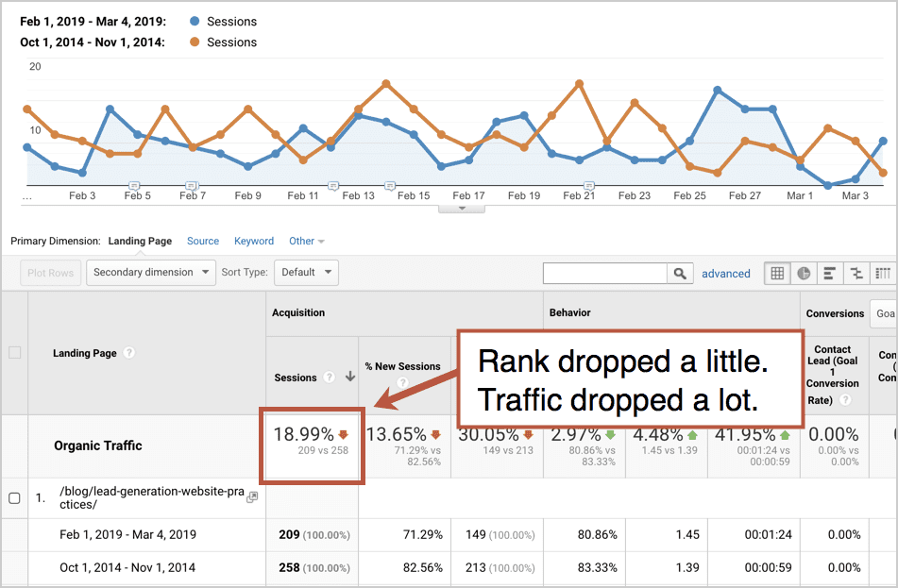
Task: Click 1.39 pages per session value
Action: click(687, 567)
